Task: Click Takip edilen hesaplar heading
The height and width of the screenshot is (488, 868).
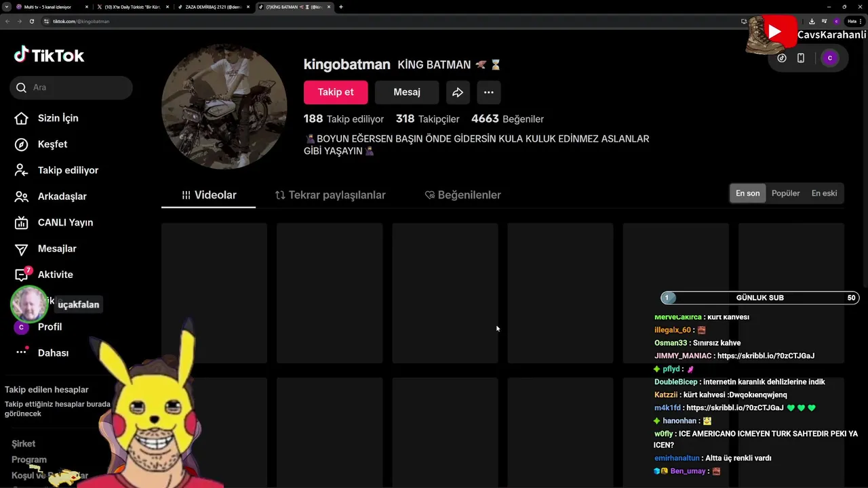Action: pos(47,390)
